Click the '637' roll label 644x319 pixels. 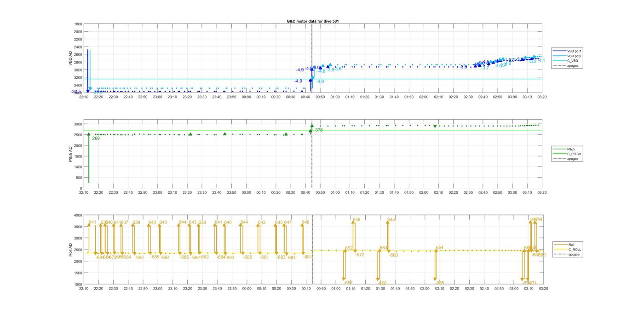(125, 222)
